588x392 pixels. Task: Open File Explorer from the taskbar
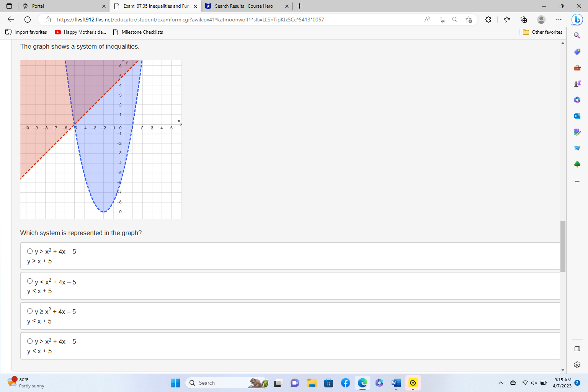point(312,383)
